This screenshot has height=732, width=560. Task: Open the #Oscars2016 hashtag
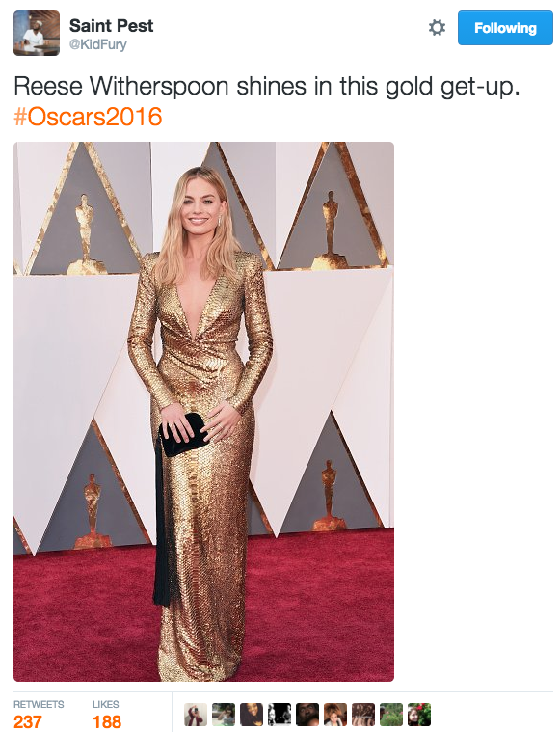click(88, 117)
